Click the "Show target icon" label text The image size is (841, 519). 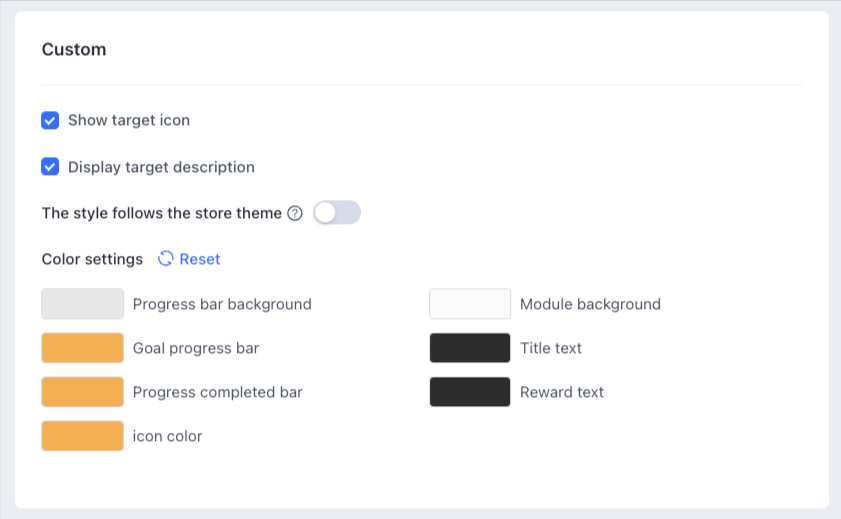(129, 120)
